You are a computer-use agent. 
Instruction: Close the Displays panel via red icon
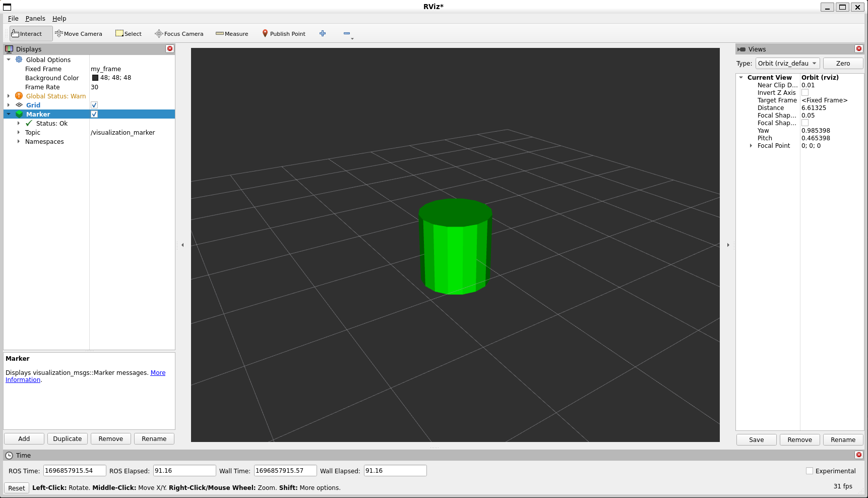click(170, 49)
